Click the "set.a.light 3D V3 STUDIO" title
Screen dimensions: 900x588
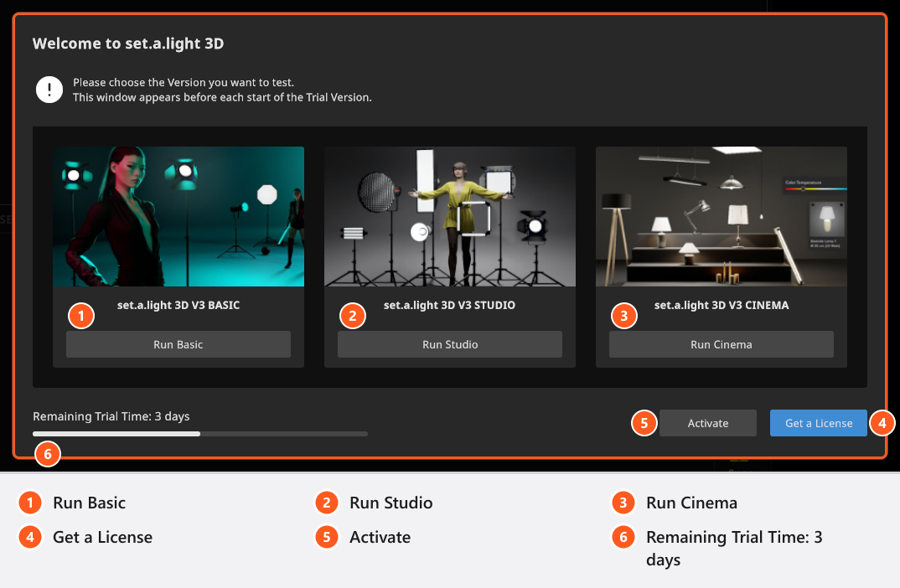[449, 305]
